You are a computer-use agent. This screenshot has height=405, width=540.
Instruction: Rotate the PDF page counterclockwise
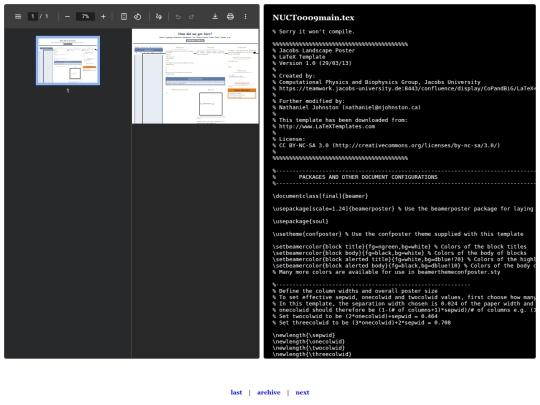(x=137, y=16)
